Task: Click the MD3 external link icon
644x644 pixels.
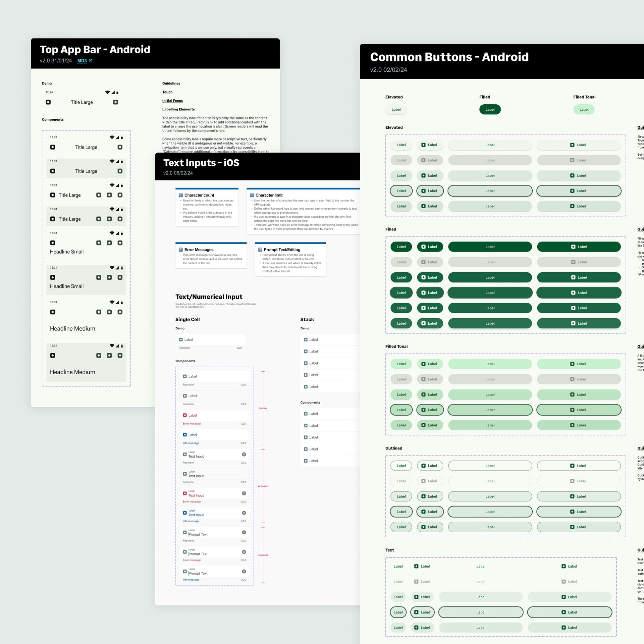Action: tap(91, 61)
